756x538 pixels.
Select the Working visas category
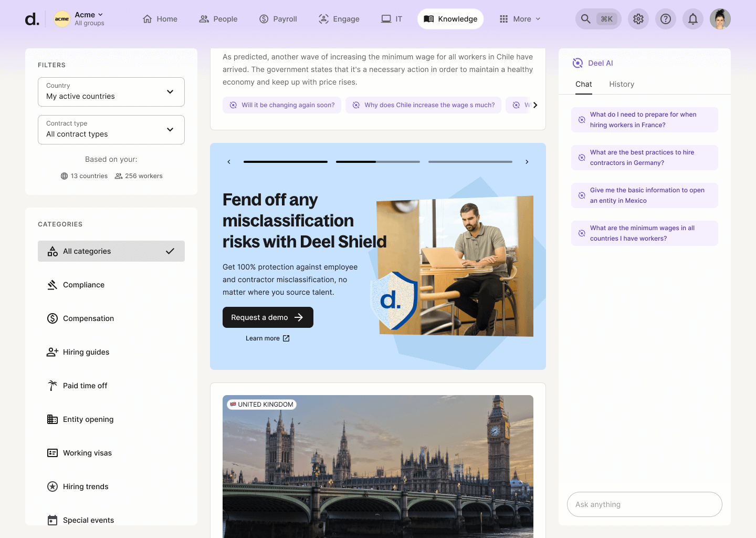click(x=87, y=452)
